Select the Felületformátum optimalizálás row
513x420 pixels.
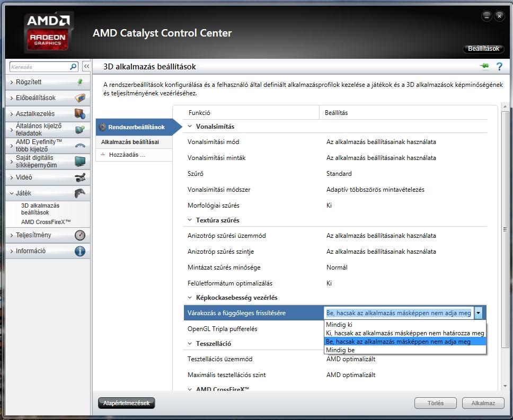335,283
